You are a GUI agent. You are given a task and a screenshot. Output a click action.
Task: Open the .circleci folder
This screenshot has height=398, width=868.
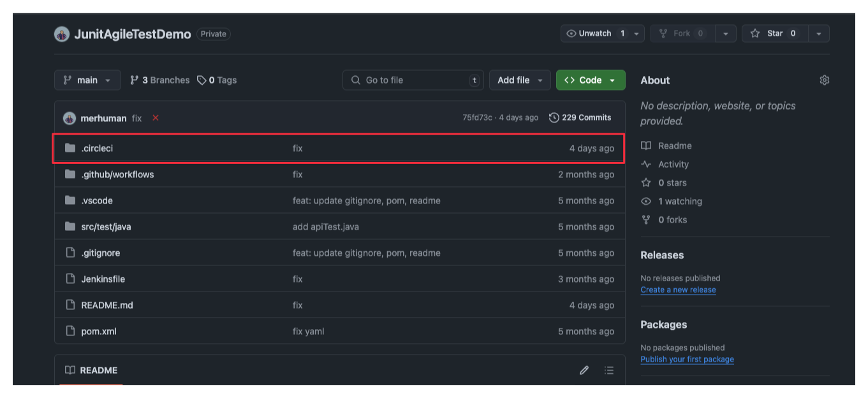(x=97, y=149)
